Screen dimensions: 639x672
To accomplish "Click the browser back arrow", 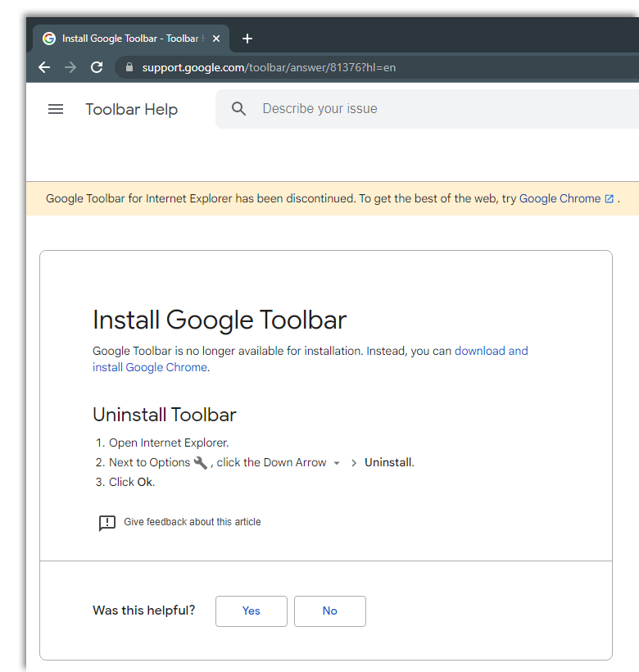I will 44,67.
